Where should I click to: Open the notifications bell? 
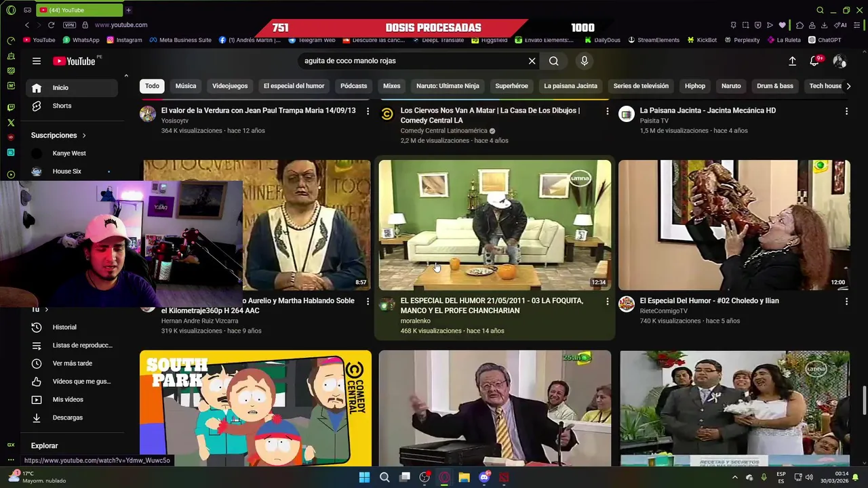(814, 61)
